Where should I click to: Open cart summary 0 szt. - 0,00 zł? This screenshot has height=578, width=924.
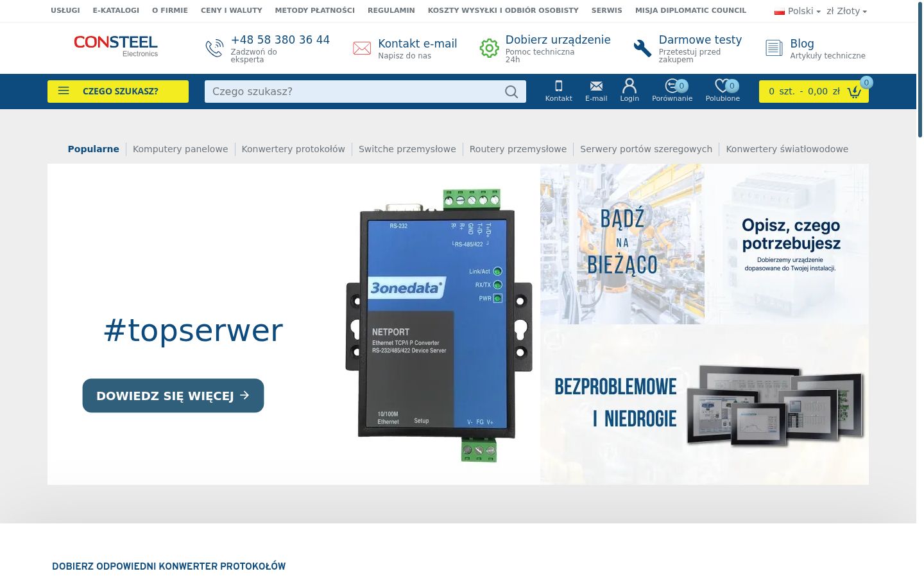814,91
